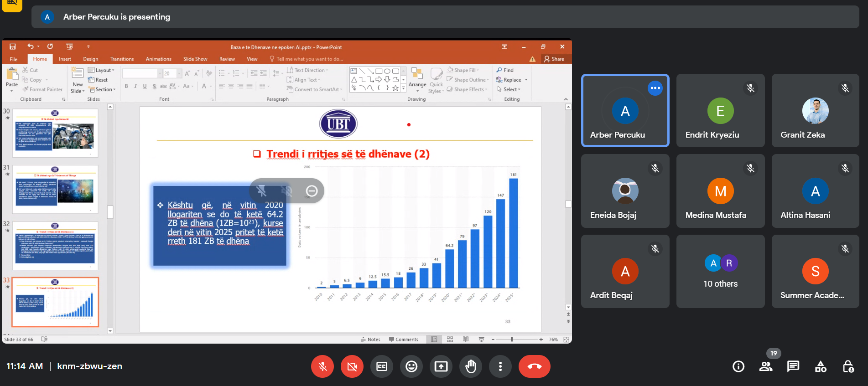Open the emoji reactions button
The height and width of the screenshot is (386, 868).
(x=411, y=366)
